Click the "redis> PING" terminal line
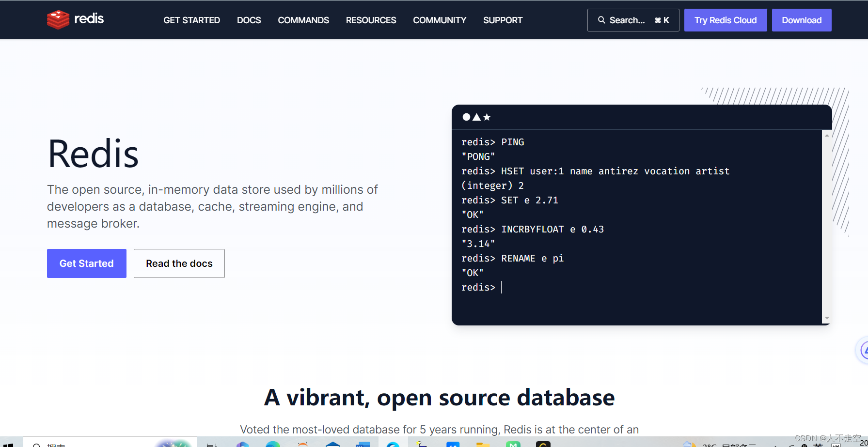868x447 pixels. coord(492,142)
